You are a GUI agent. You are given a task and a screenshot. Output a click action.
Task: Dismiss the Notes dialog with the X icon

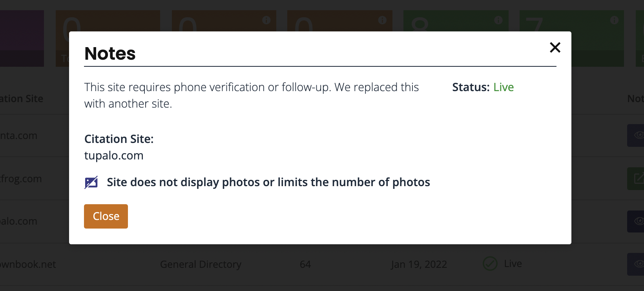click(x=555, y=48)
